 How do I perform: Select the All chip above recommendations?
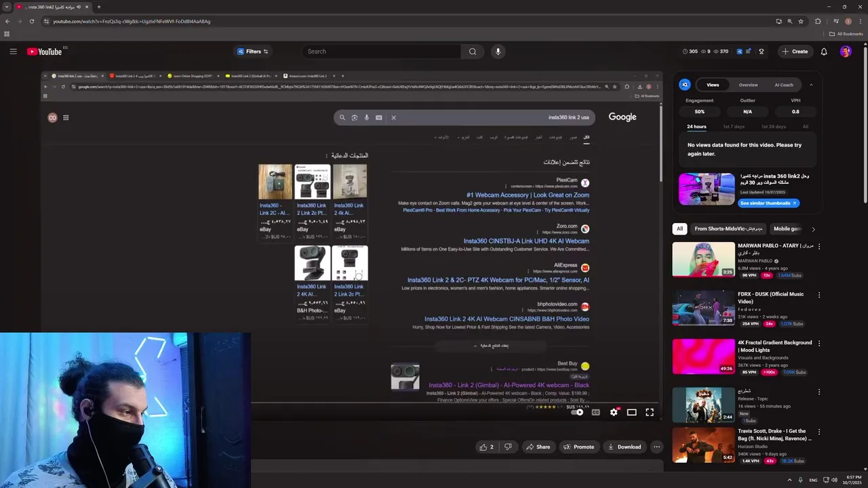coord(679,229)
